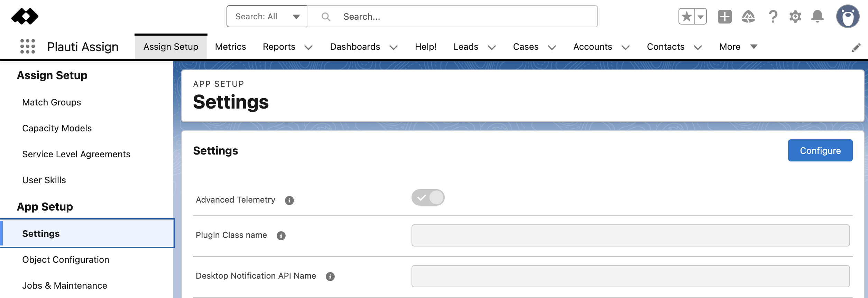Click the Assign Setup sidebar heading
Image resolution: width=868 pixels, height=298 pixels.
[x=52, y=75]
